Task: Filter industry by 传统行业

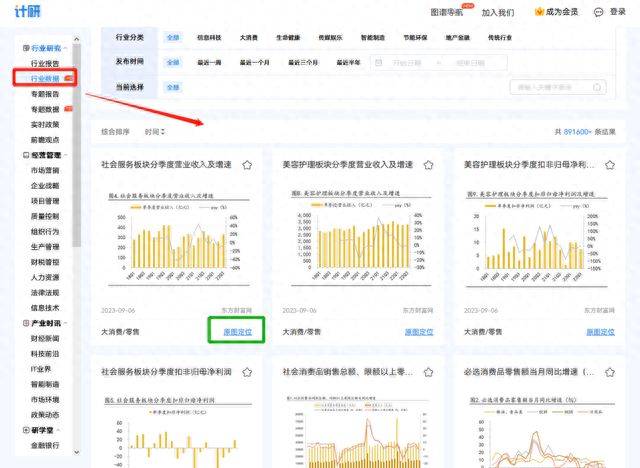Action: [x=500, y=38]
